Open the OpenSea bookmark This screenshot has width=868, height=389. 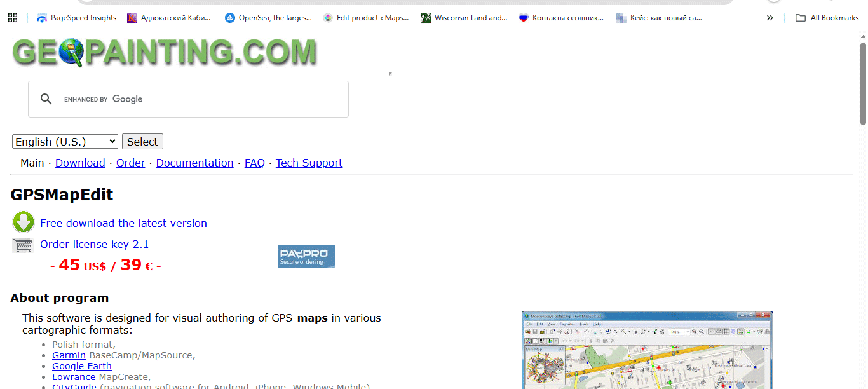point(268,17)
